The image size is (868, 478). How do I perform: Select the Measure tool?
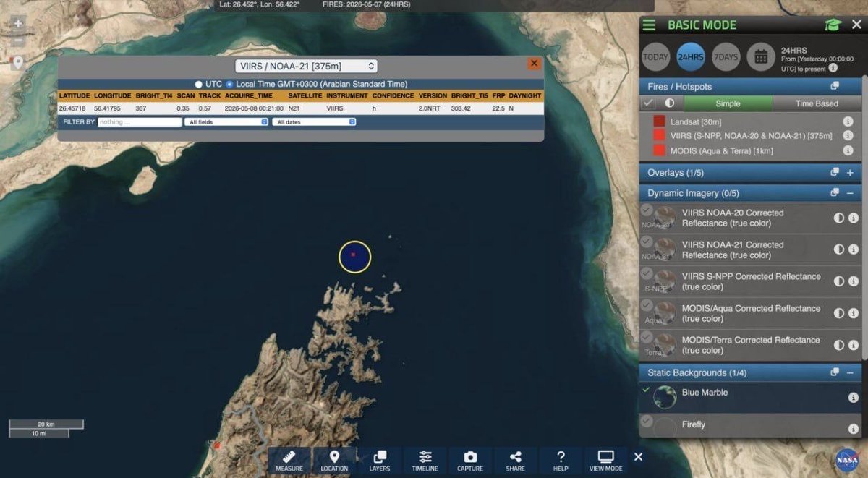tap(289, 461)
